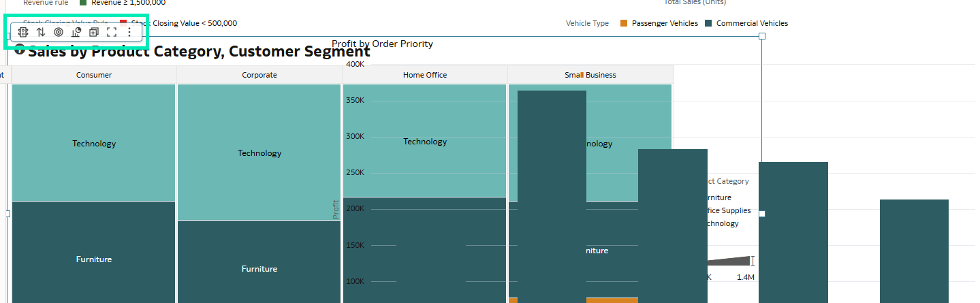This screenshot has width=980, height=303.
Task: Click the Sales by Product Category title
Action: tap(199, 52)
